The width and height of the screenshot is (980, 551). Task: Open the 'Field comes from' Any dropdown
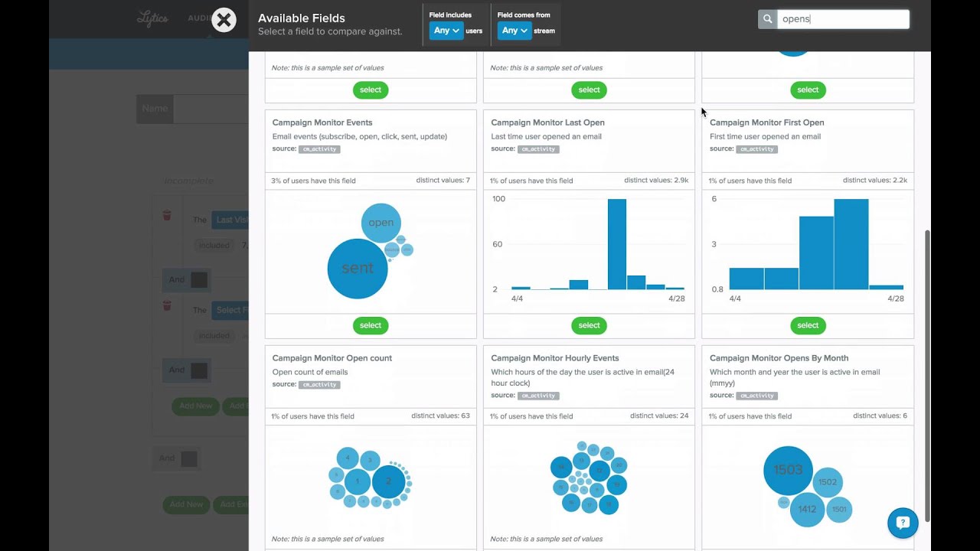coord(514,31)
